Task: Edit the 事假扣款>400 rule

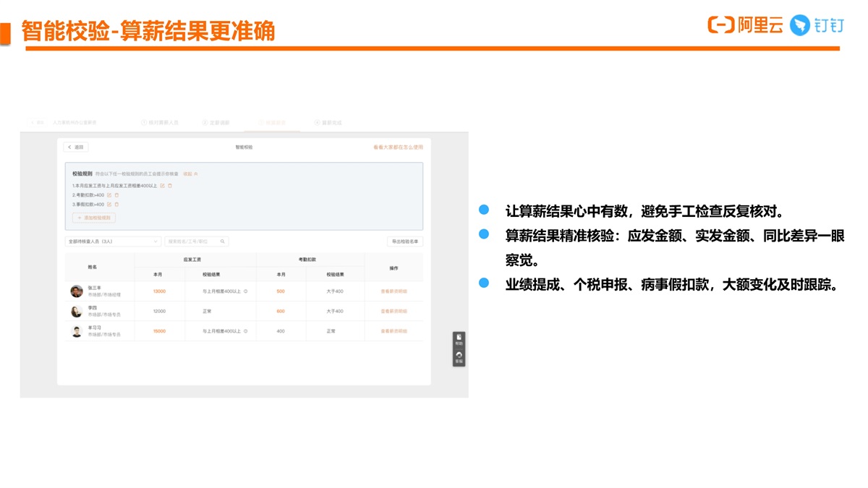Action: pos(109,205)
